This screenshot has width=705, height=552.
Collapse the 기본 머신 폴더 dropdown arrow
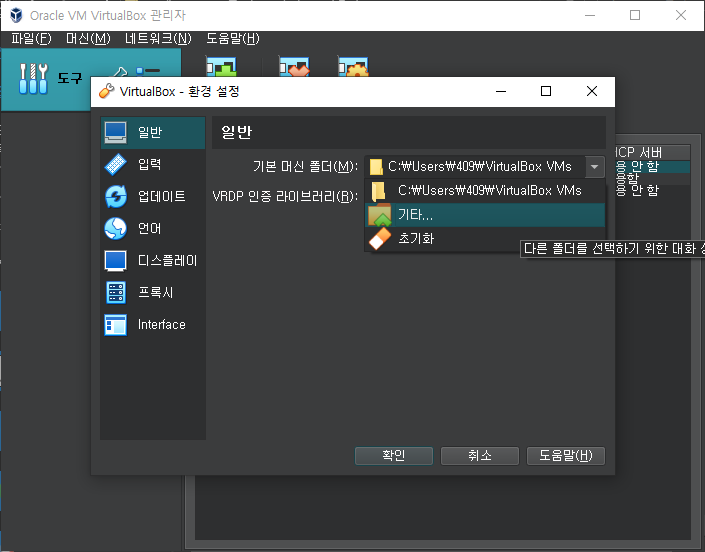(x=594, y=167)
